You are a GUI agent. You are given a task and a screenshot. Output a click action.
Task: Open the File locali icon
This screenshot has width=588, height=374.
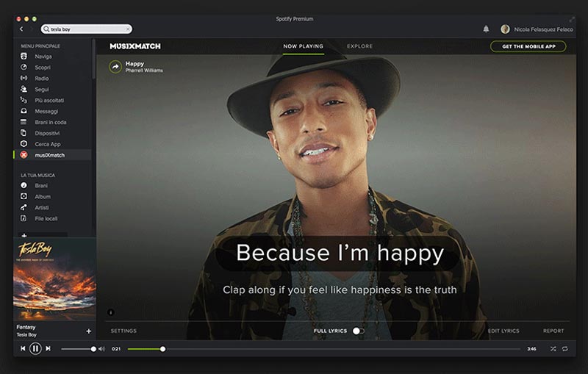tap(24, 218)
